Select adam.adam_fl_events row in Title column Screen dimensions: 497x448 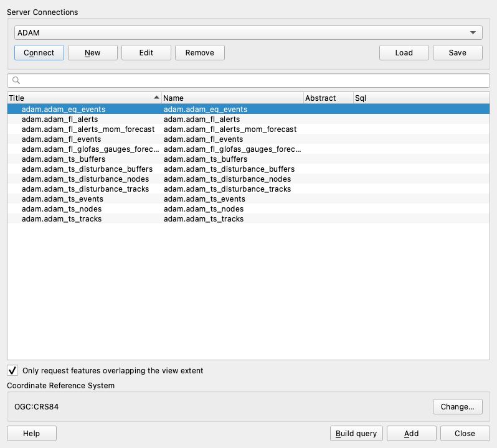coord(61,139)
